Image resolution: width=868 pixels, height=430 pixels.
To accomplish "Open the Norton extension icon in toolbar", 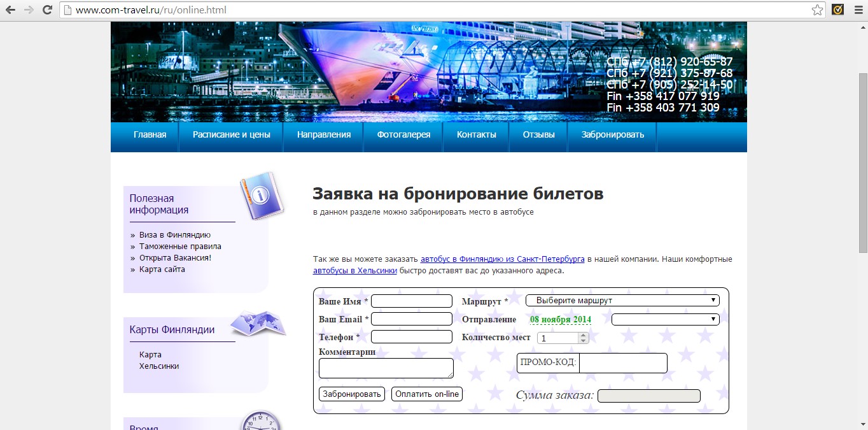I will pos(838,10).
